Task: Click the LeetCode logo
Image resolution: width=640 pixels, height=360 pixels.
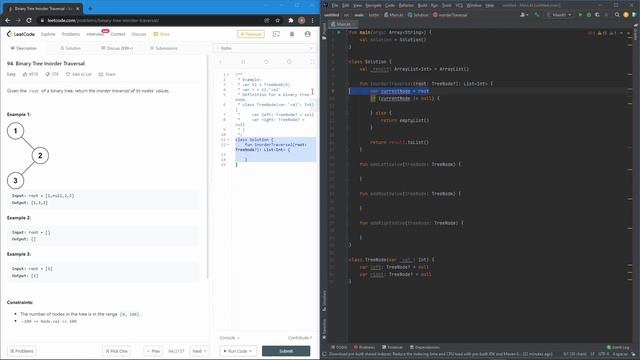Action: click(x=21, y=34)
